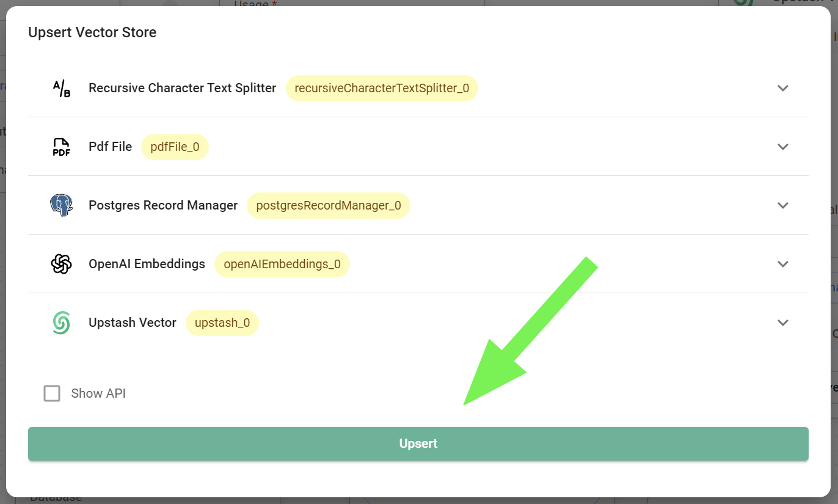Click the green Upstash Vector logo
This screenshot has height=504, width=838.
[61, 323]
